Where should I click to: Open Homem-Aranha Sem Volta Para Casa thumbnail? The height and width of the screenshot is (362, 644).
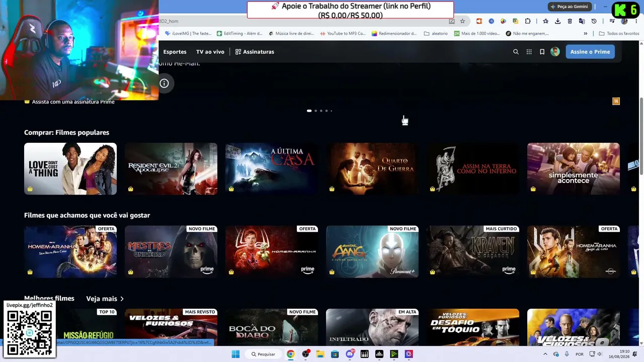70,251
